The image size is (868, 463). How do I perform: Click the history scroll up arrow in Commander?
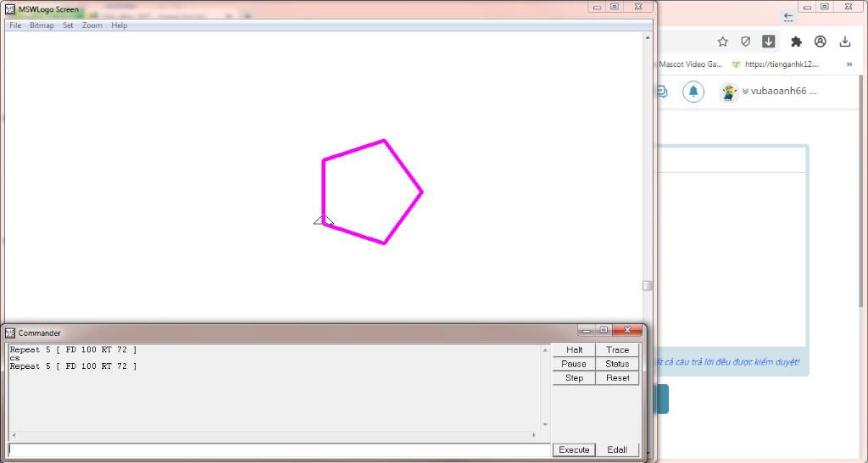pyautogui.click(x=545, y=350)
